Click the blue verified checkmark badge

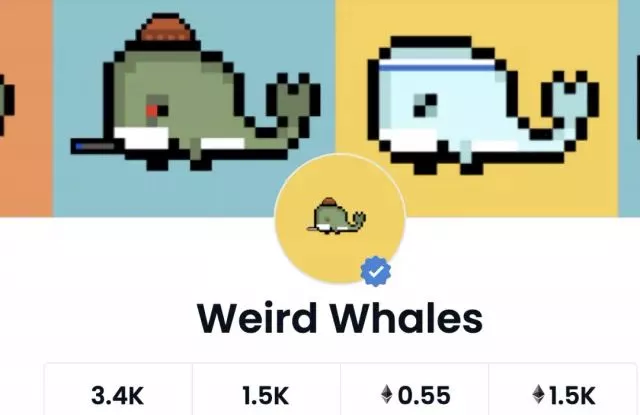coord(376,271)
